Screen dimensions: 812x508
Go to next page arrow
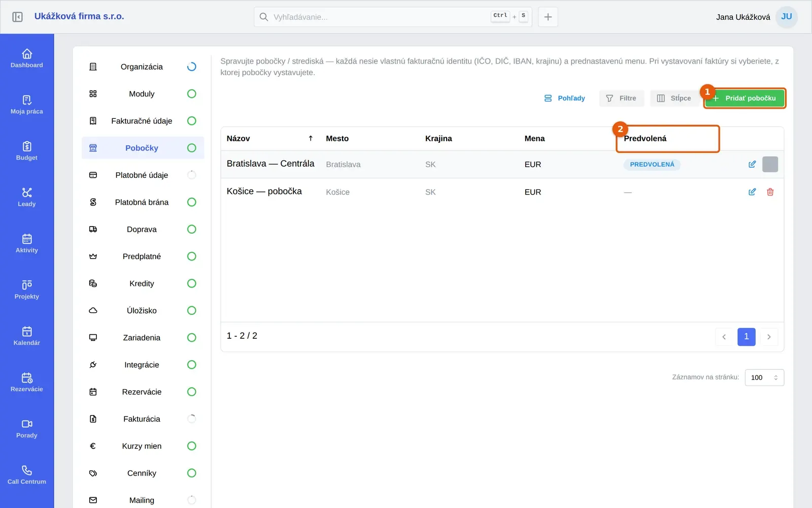click(769, 337)
